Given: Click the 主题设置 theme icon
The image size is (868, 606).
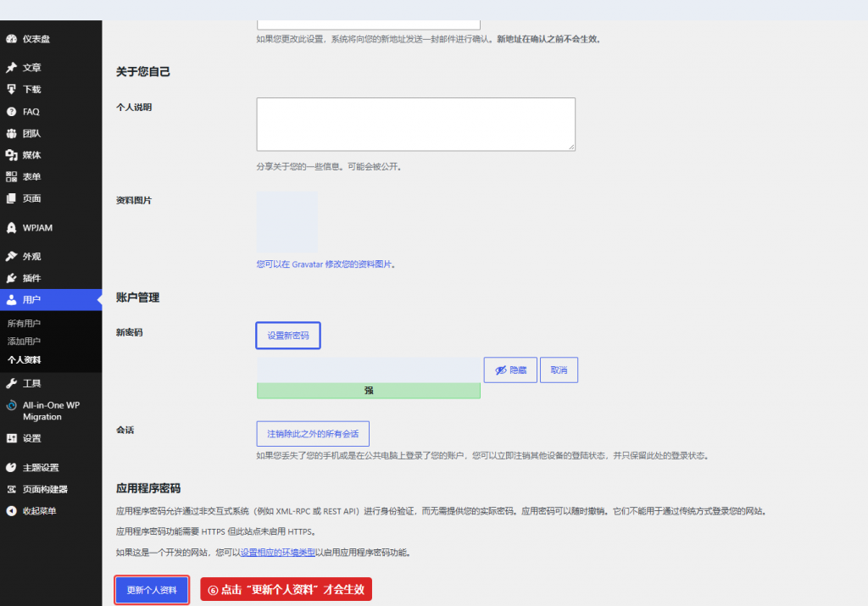Looking at the screenshot, I should tap(11, 467).
